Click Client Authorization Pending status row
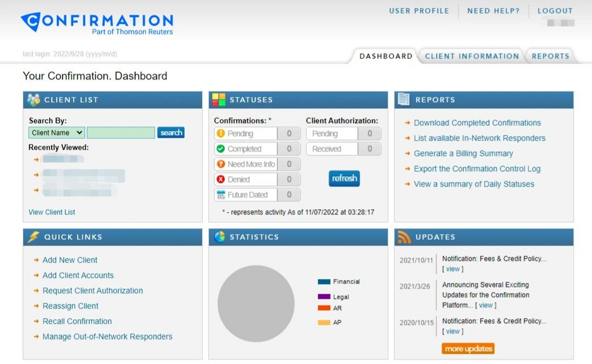 [344, 133]
